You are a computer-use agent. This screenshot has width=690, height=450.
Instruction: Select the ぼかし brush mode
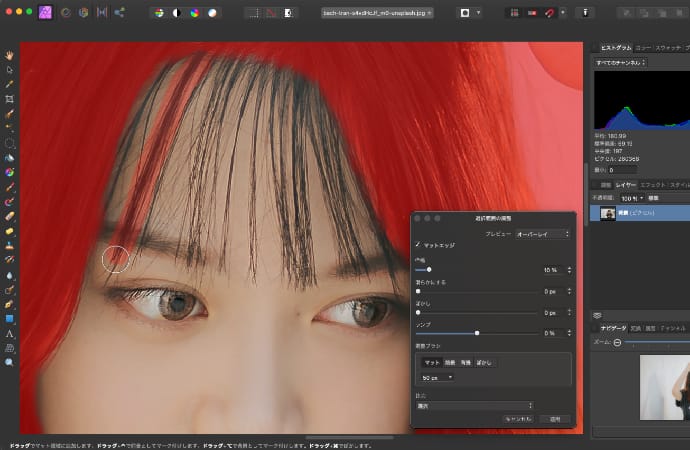484,361
